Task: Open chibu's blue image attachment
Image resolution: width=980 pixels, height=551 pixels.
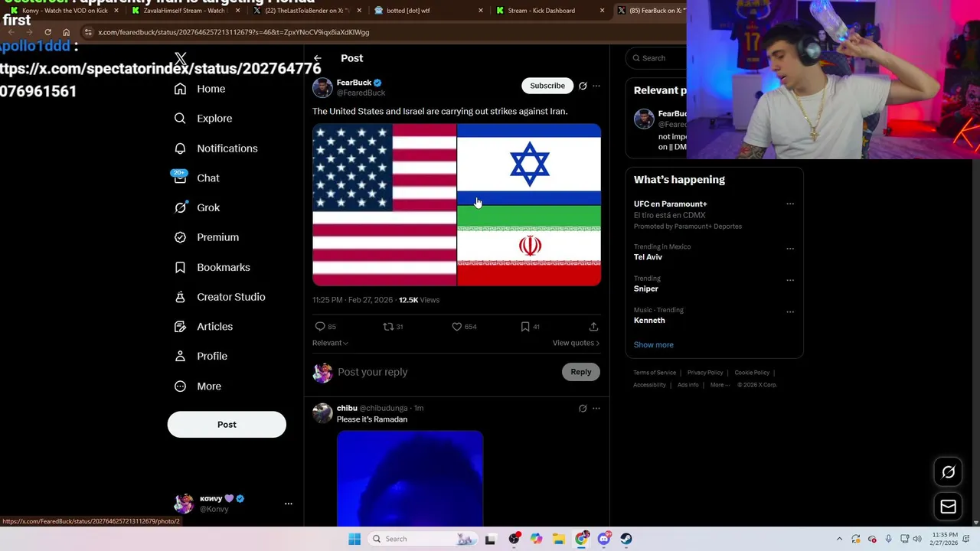Action: (410, 478)
